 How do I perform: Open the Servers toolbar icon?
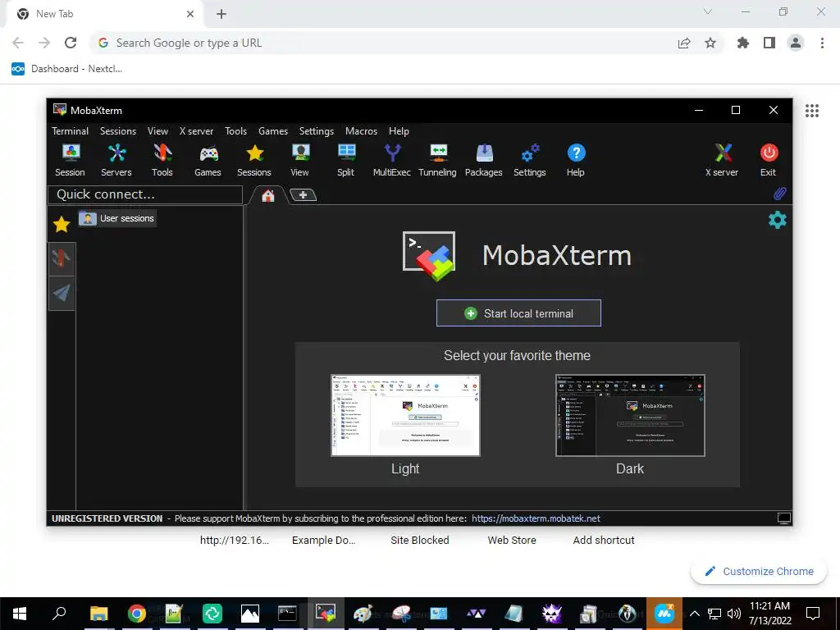116,160
